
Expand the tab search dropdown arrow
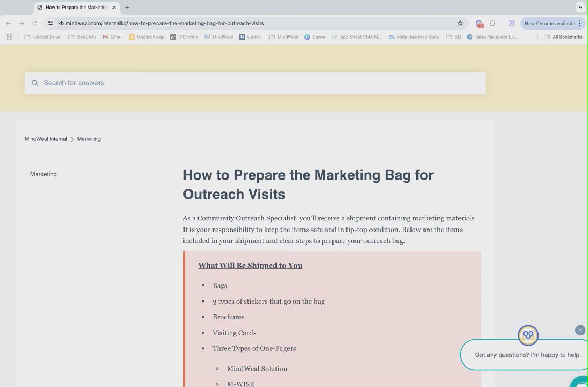[580, 8]
